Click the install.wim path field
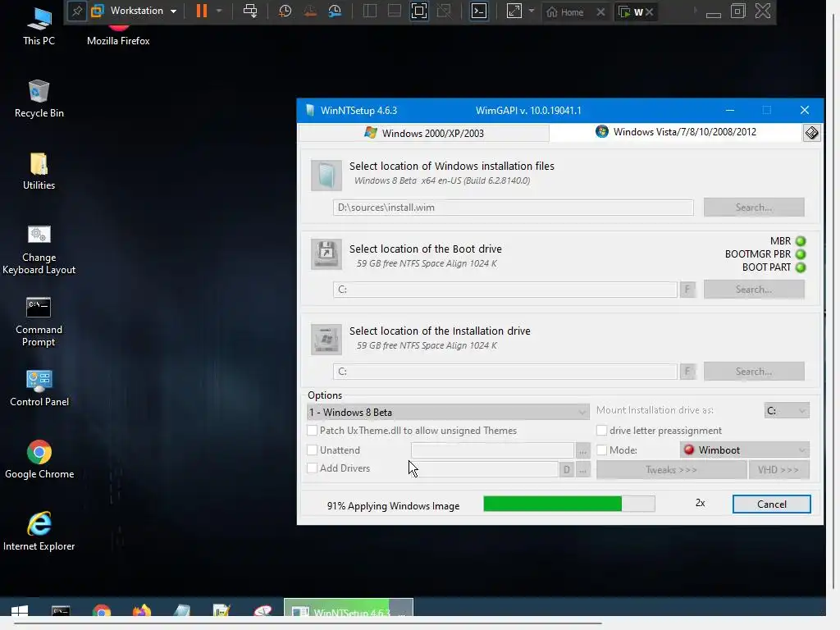The height and width of the screenshot is (630, 840). coord(514,208)
